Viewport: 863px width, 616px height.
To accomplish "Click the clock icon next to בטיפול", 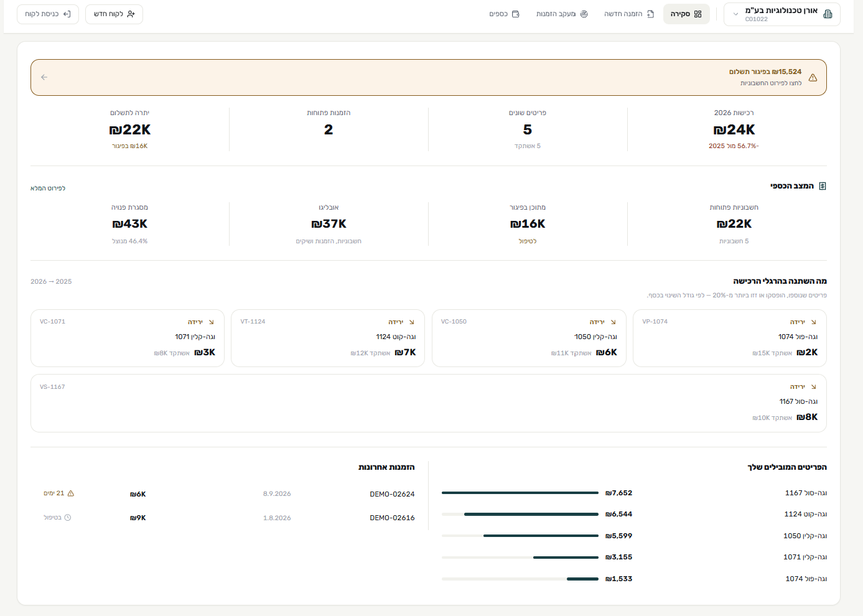I will [68, 518].
